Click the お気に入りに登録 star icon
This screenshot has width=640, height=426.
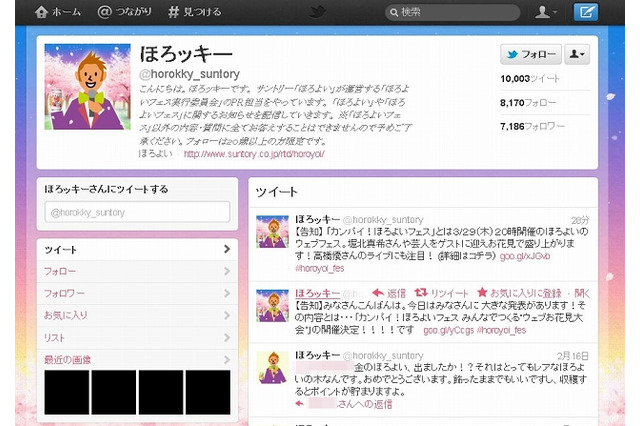click(x=482, y=293)
